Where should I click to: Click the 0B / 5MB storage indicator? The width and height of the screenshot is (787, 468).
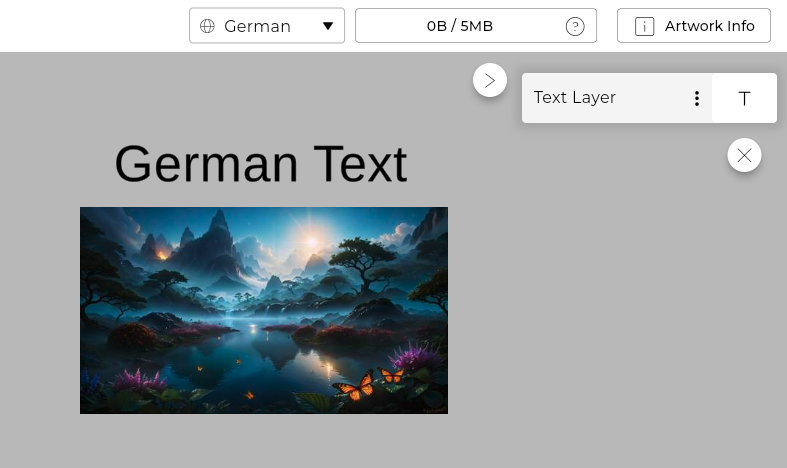(476, 26)
